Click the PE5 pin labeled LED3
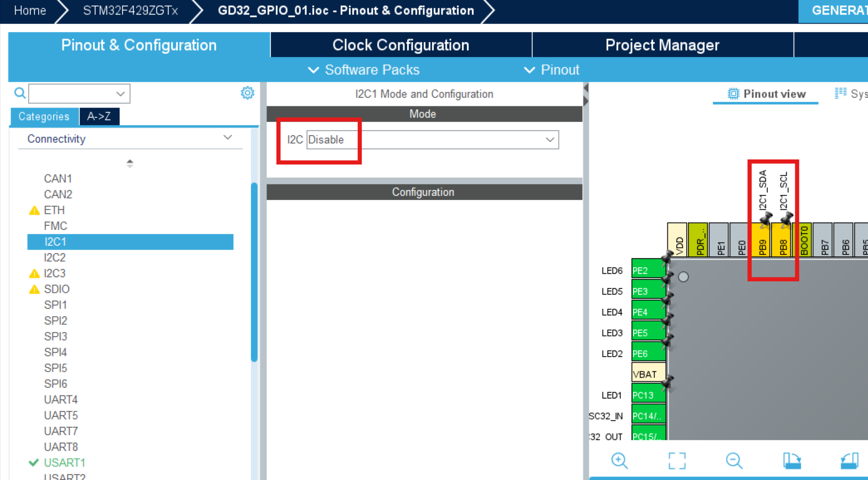Image resolution: width=868 pixels, height=480 pixels. point(649,332)
